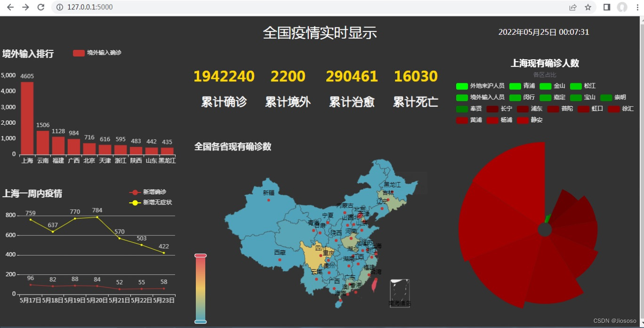644x328 pixels.
Task: Open the browser profile avatar
Action: coord(622,7)
